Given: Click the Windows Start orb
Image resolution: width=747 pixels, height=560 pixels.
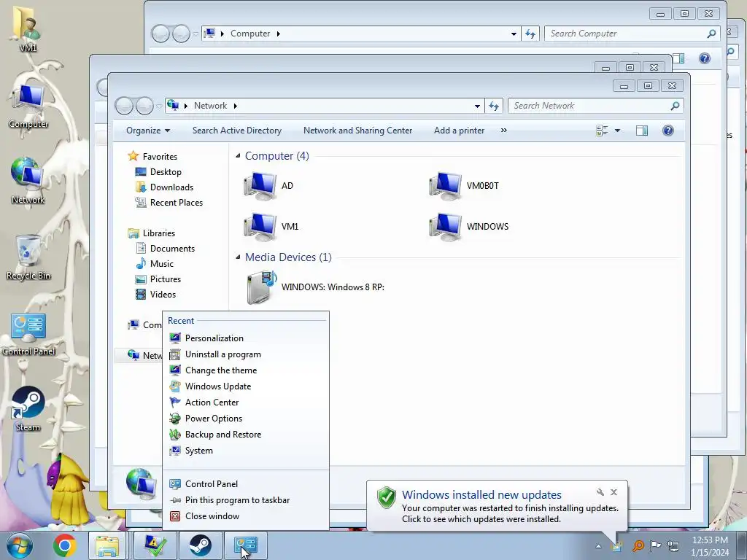Looking at the screenshot, I should [x=20, y=545].
